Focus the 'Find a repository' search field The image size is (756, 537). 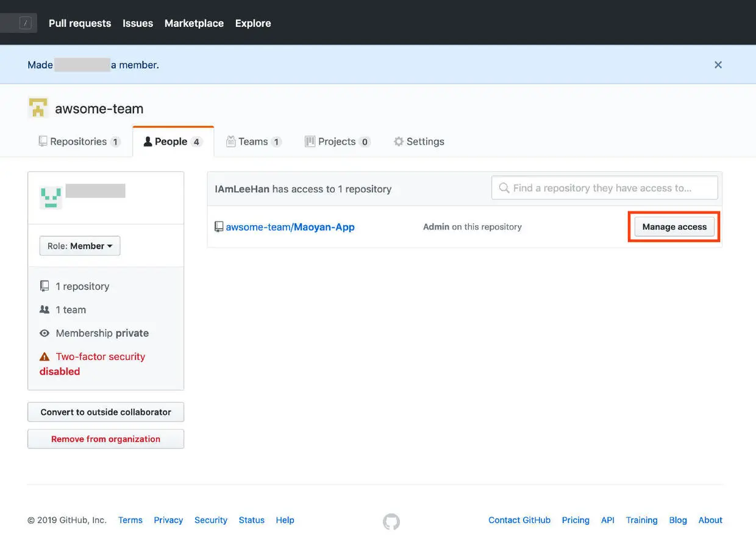point(605,188)
